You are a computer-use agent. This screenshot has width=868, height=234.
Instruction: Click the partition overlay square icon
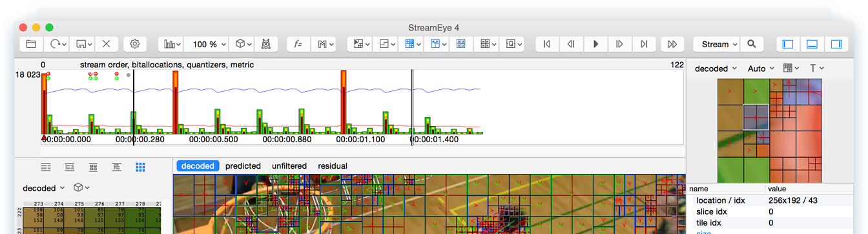click(384, 44)
